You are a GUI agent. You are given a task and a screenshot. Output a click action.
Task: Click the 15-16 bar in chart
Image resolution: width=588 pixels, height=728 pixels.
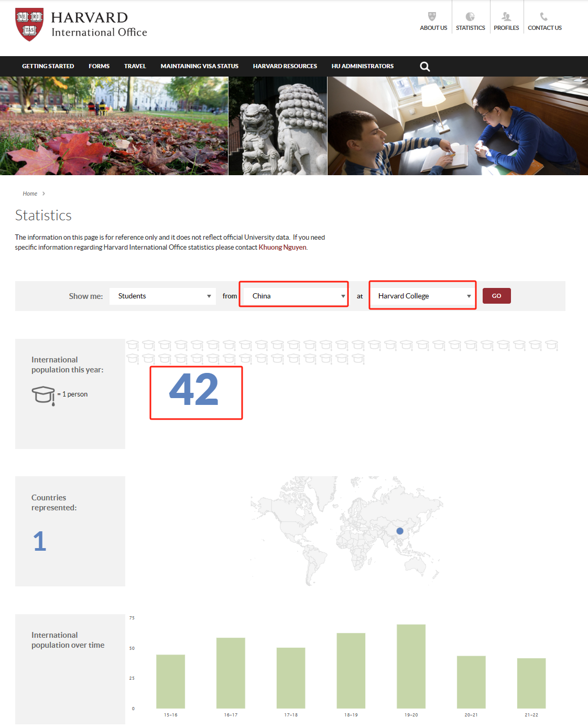[171, 681]
